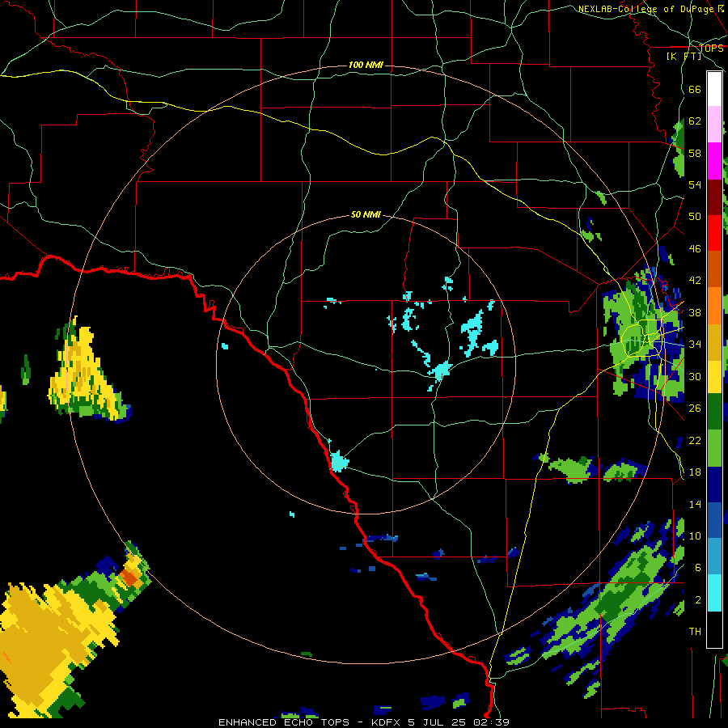The width and height of the screenshot is (728, 728).
Task: Select the light pink legend swatch
Action: (x=714, y=125)
